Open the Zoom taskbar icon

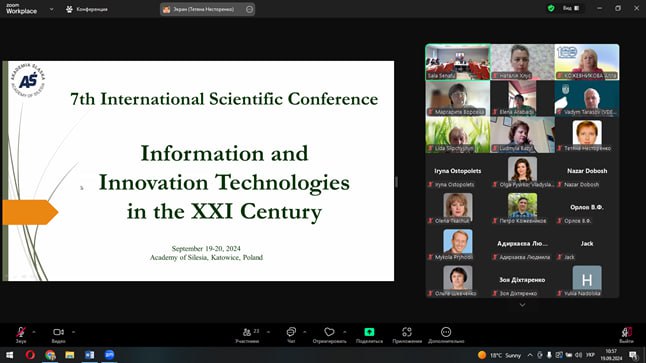coord(110,355)
